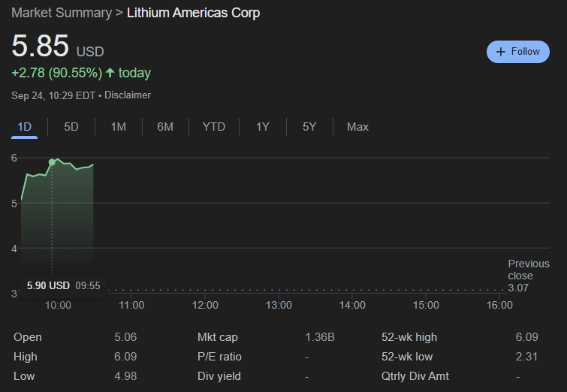Open the 6M time range tab
The height and width of the screenshot is (392, 567).
tap(165, 127)
